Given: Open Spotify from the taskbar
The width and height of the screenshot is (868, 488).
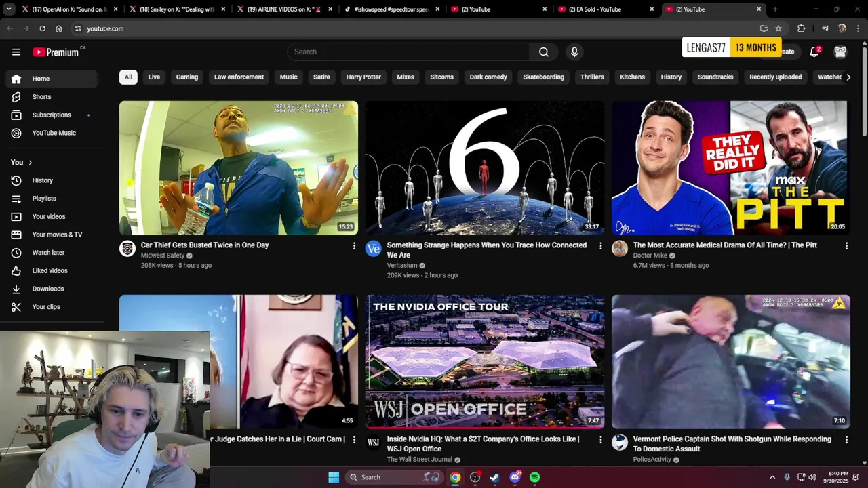Looking at the screenshot, I should coord(534,477).
